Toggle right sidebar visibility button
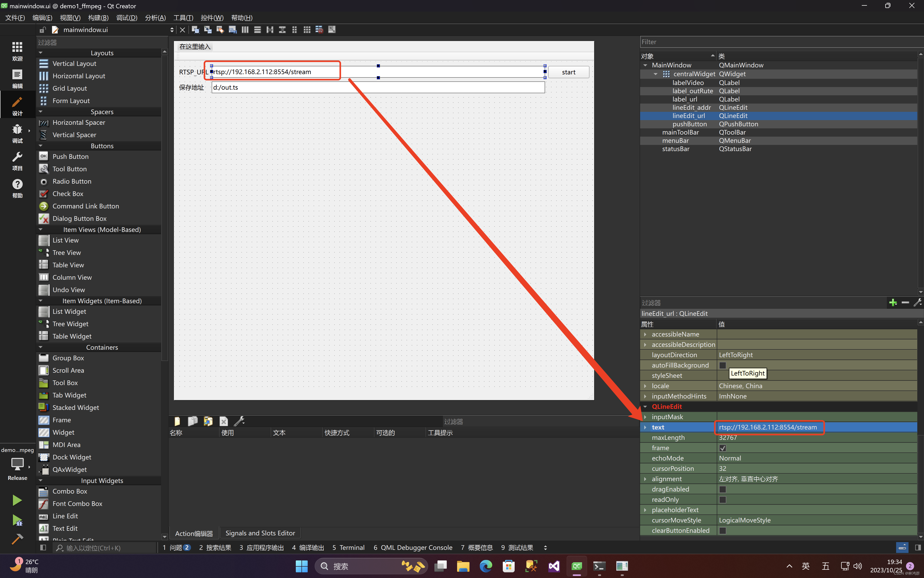Image resolution: width=924 pixels, height=578 pixels. 918,548
